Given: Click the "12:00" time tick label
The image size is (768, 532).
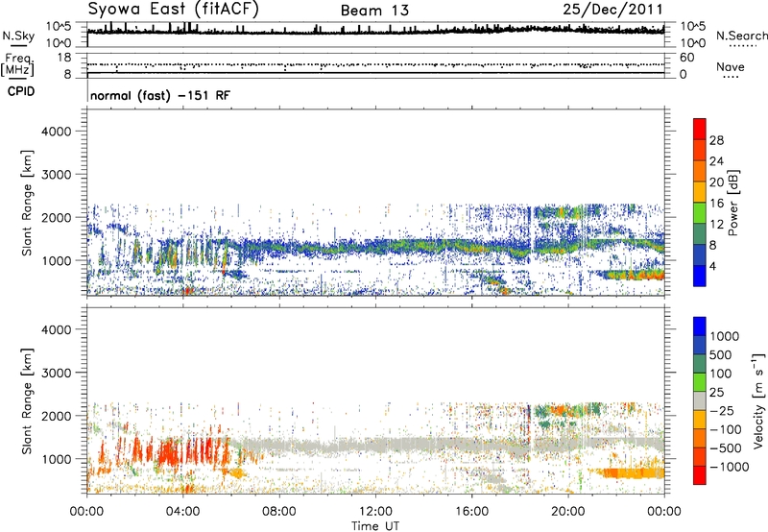Looking at the screenshot, I should click(375, 512).
